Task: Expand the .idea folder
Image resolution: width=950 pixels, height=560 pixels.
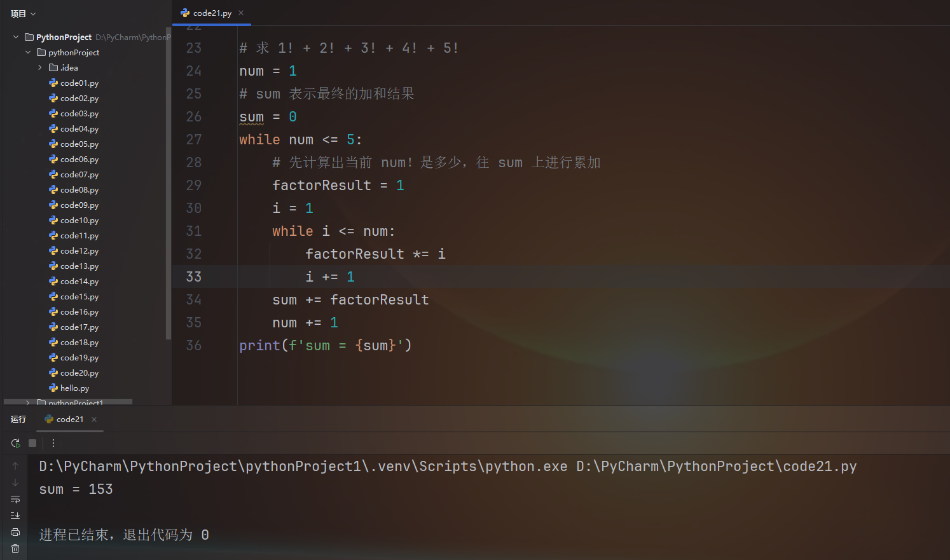Action: click(x=40, y=68)
